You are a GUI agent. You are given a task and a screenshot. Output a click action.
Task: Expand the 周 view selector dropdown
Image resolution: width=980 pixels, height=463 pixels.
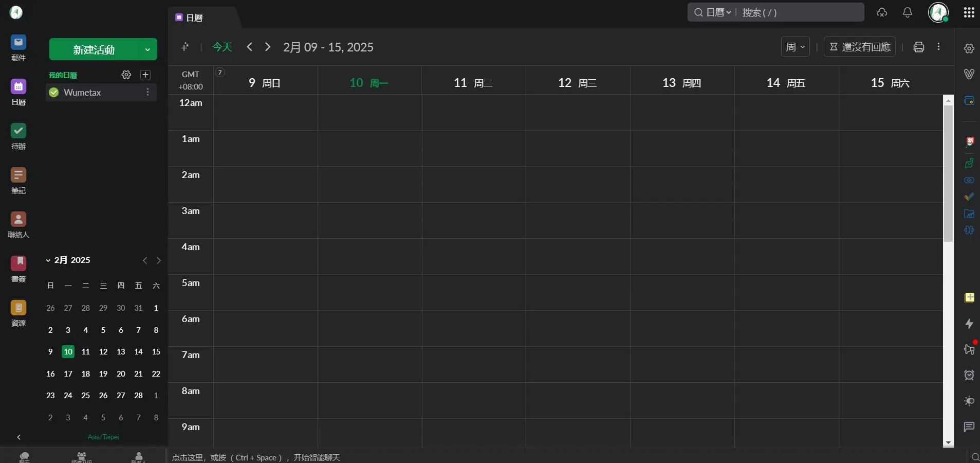796,47
